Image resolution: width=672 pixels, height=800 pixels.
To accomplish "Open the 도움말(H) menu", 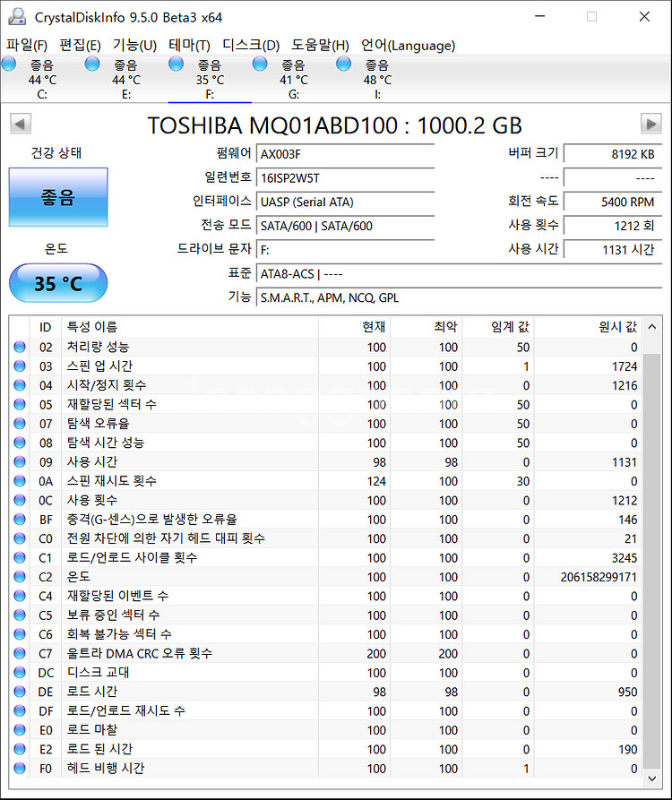I will click(320, 46).
